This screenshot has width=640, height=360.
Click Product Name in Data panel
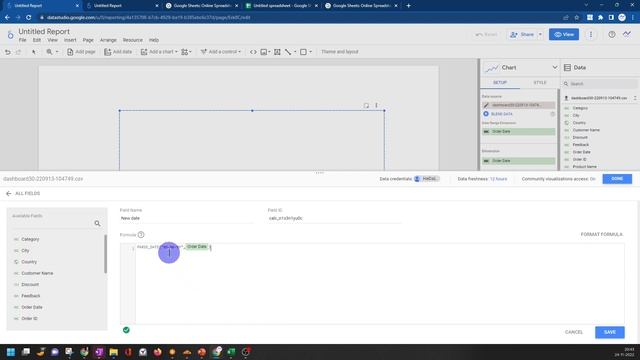click(584, 167)
